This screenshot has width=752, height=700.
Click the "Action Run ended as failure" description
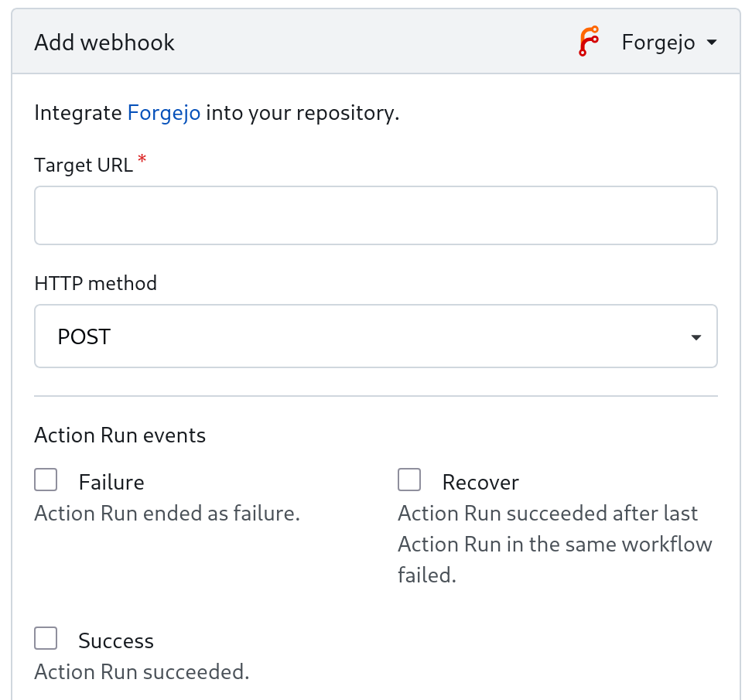tap(167, 514)
